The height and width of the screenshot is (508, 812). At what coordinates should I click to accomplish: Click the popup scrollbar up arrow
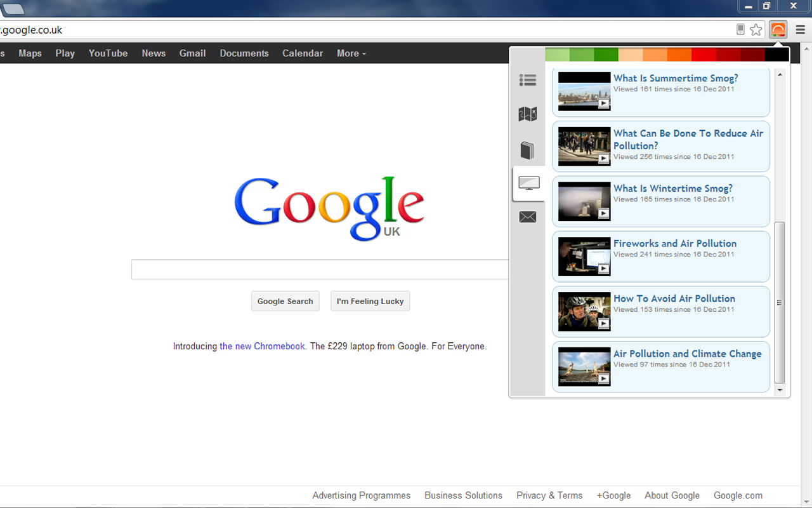click(780, 74)
